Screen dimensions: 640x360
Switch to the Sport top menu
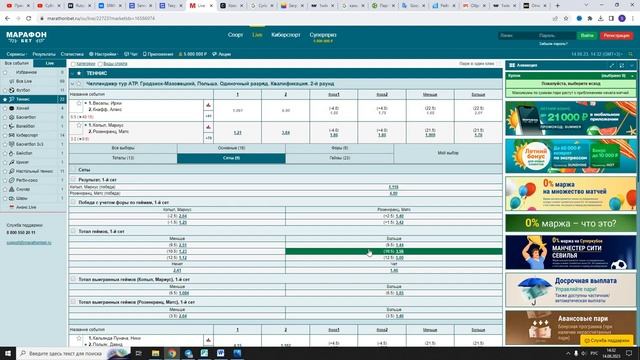point(235,35)
